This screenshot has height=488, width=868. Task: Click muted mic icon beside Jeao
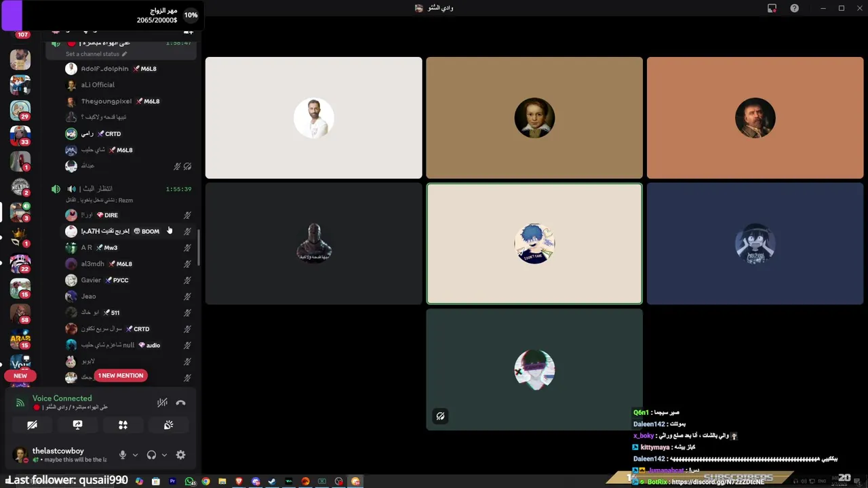coord(187,296)
